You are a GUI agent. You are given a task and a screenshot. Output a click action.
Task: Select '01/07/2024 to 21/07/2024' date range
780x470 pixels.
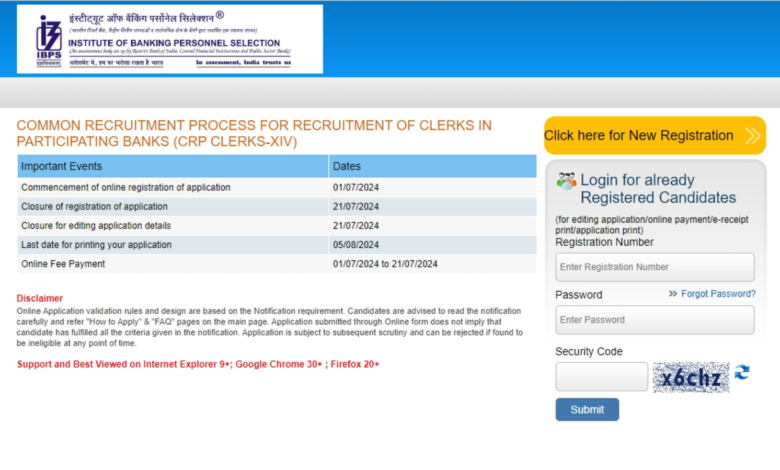[385, 264]
